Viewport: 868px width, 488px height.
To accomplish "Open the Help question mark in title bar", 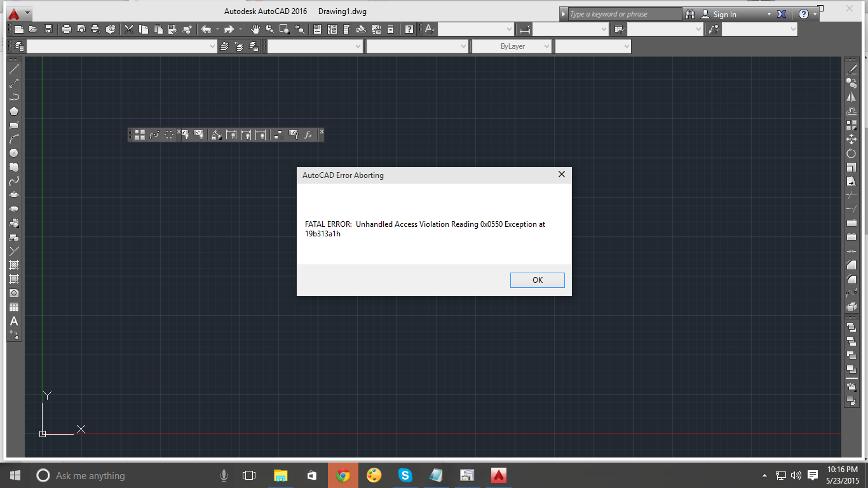I will (804, 14).
